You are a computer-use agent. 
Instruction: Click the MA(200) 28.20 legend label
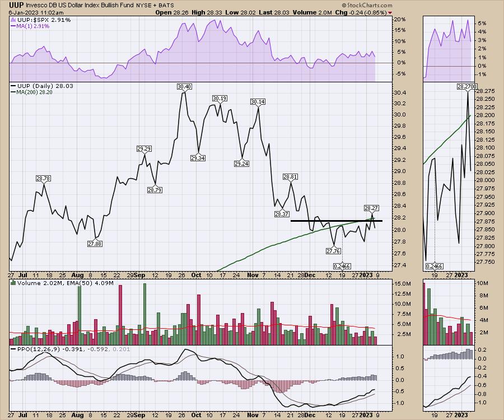34,92
